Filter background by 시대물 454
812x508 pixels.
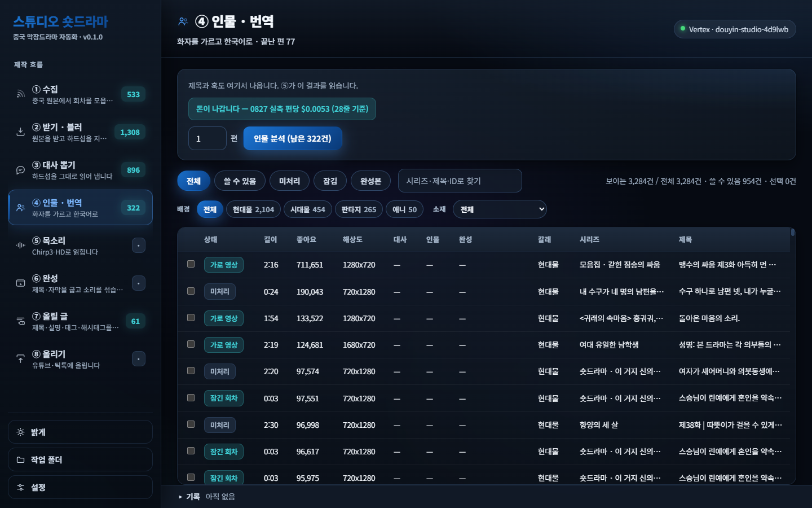point(307,209)
